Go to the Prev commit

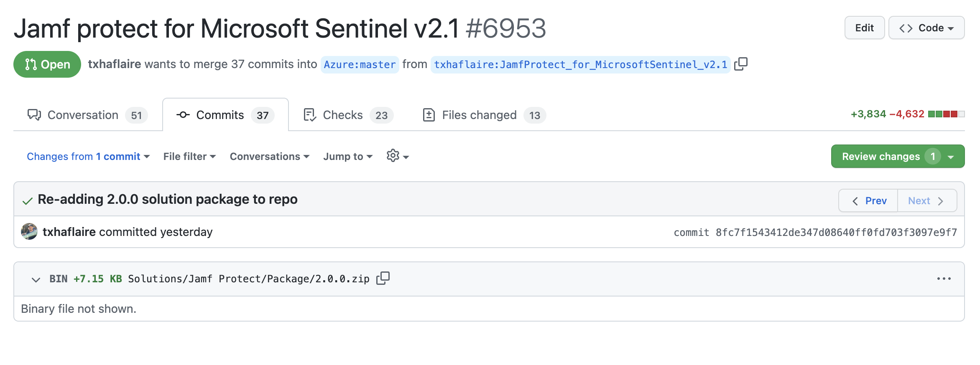868,201
